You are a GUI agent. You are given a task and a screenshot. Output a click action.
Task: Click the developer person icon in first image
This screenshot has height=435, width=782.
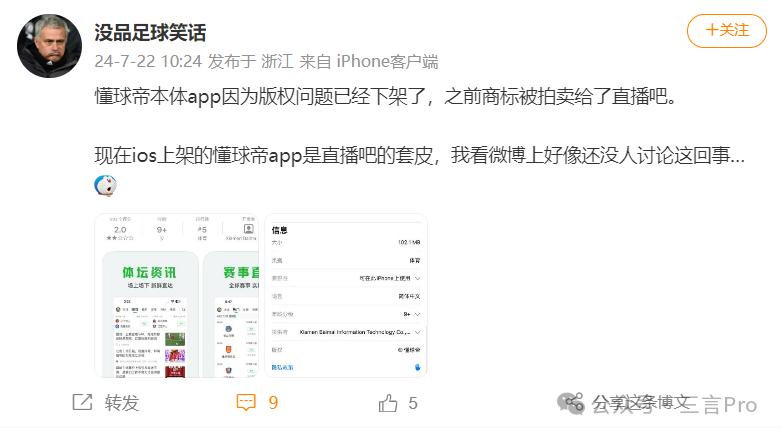pyautogui.click(x=248, y=229)
